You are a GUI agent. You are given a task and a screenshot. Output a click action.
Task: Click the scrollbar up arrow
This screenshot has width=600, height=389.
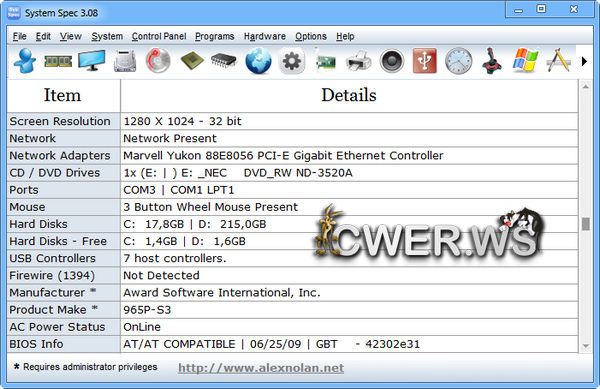585,87
